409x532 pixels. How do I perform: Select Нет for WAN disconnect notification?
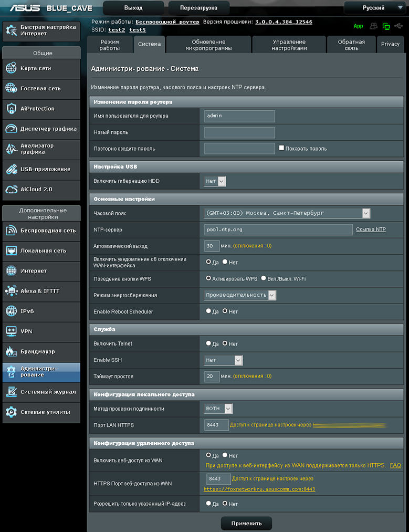(225, 262)
